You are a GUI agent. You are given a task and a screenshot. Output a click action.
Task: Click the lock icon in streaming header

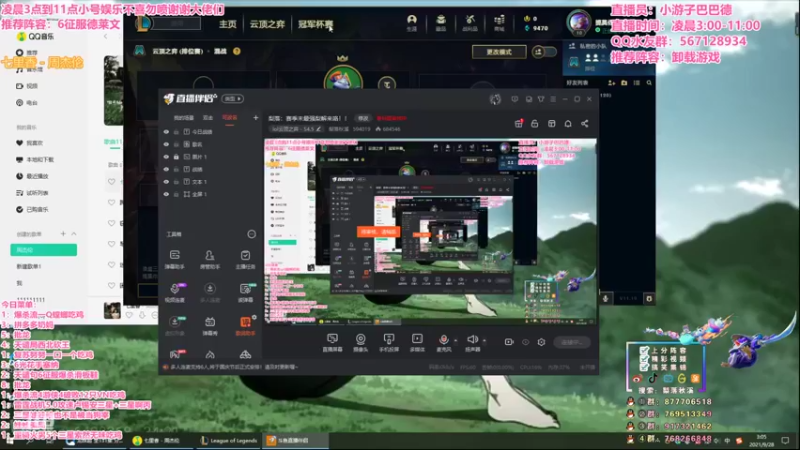535,123
